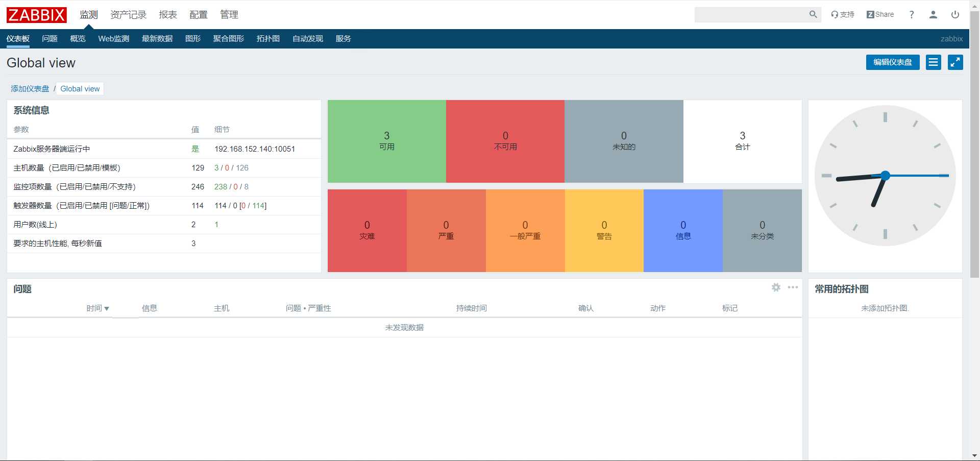Click the 用户数(线上) row label
Viewport: 980px width, 461px height.
tap(35, 225)
